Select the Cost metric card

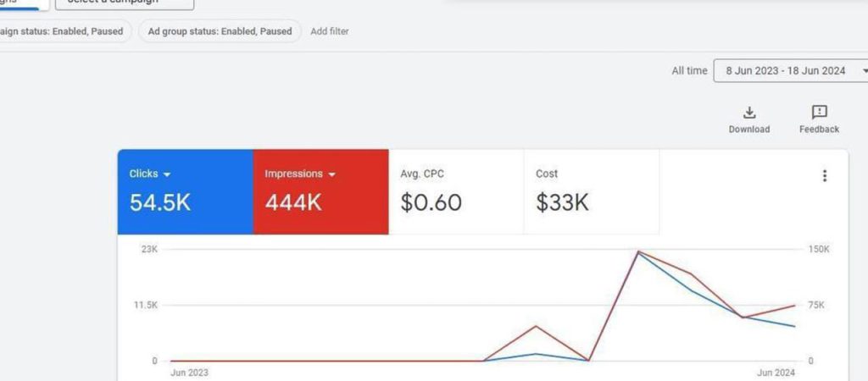[592, 191]
